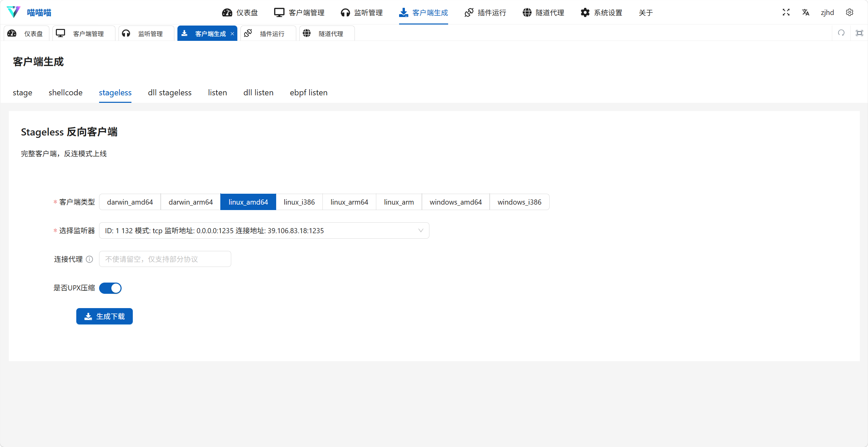Select the shellcode generation tab
The height and width of the screenshot is (447, 868).
tap(65, 93)
